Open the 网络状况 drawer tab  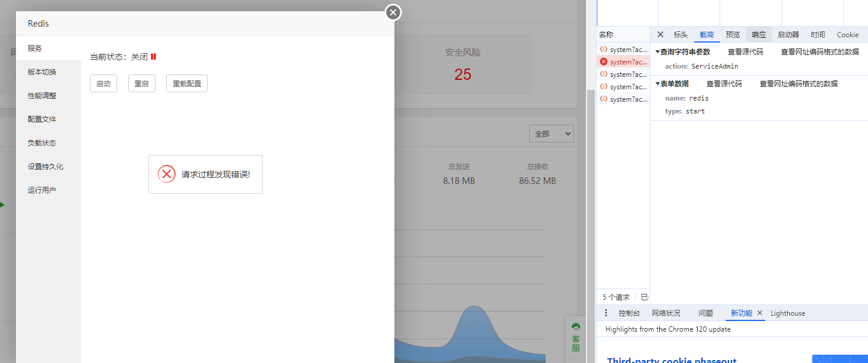[x=666, y=313]
